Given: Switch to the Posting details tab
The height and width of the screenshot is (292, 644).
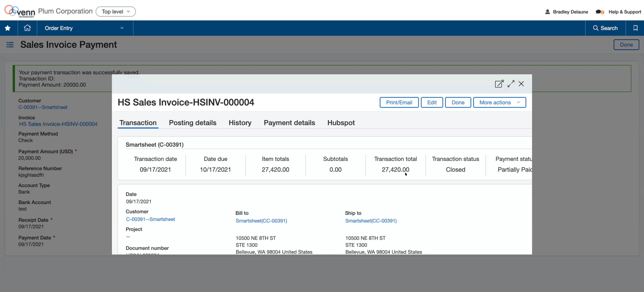Looking at the screenshot, I should 193,122.
